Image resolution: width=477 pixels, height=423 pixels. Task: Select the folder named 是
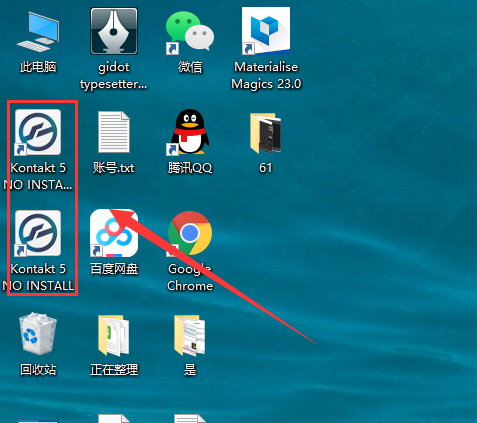pyautogui.click(x=190, y=335)
